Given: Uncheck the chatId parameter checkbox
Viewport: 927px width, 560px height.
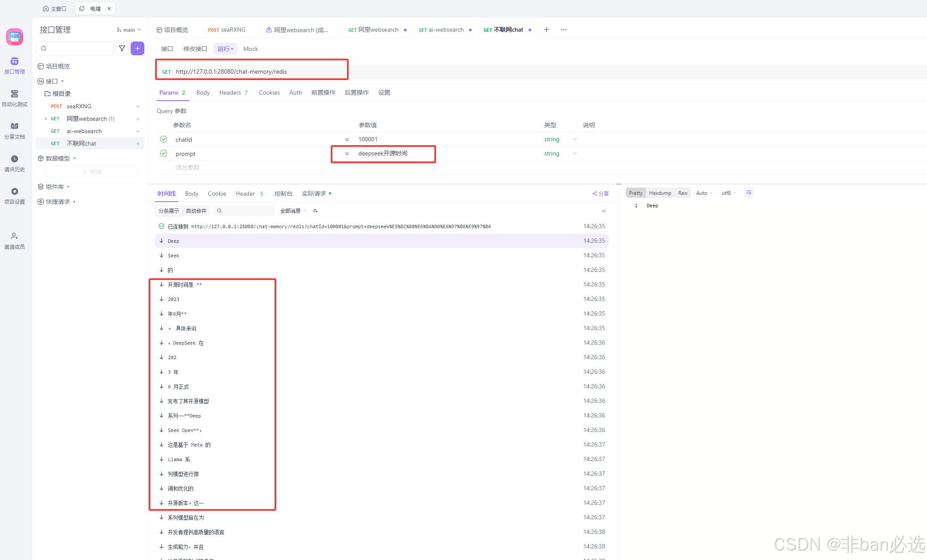Looking at the screenshot, I should click(164, 139).
